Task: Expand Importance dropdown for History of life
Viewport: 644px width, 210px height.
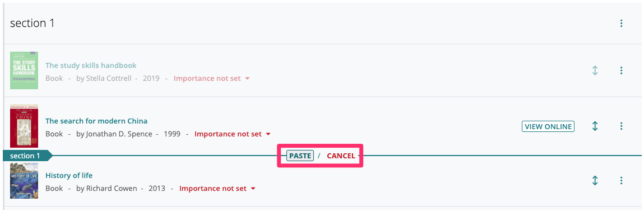Action: tap(217, 189)
